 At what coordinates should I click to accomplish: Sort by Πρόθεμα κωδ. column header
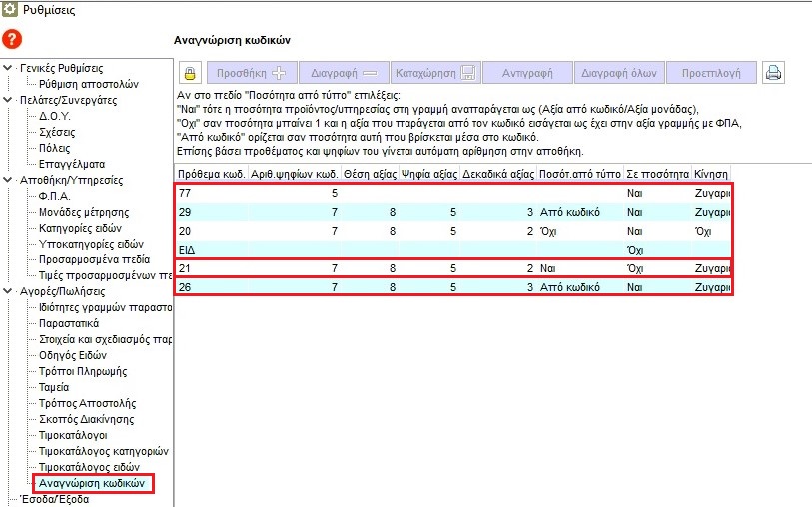coord(212,174)
